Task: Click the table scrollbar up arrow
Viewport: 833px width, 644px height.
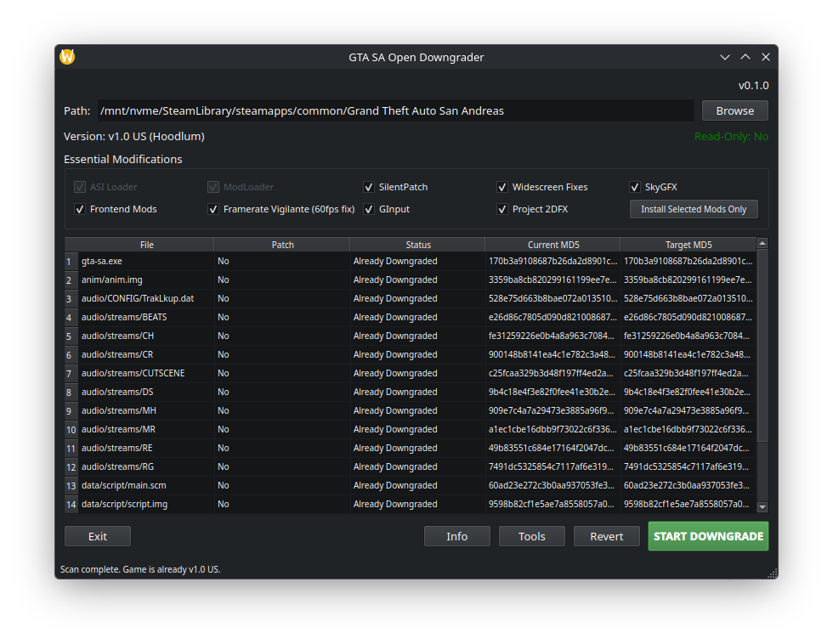Action: pos(762,243)
